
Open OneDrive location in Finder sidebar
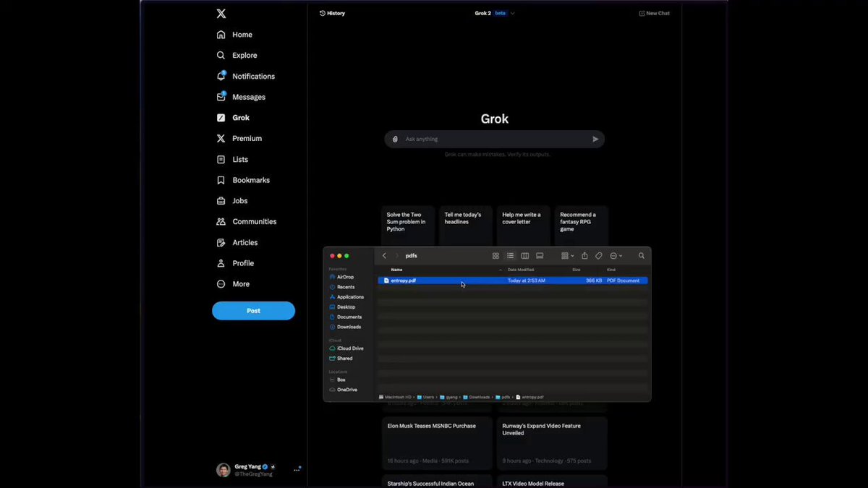coord(343,390)
